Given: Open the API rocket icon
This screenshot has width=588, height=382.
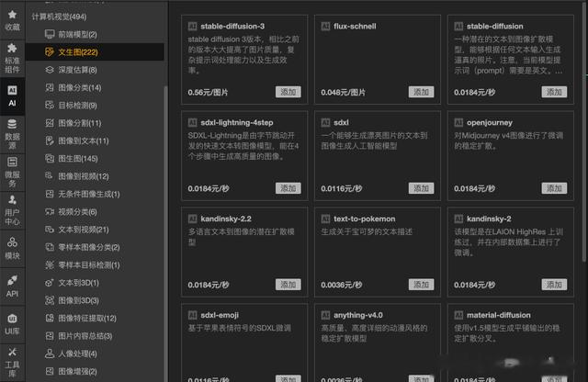Looking at the screenshot, I should 12,280.
